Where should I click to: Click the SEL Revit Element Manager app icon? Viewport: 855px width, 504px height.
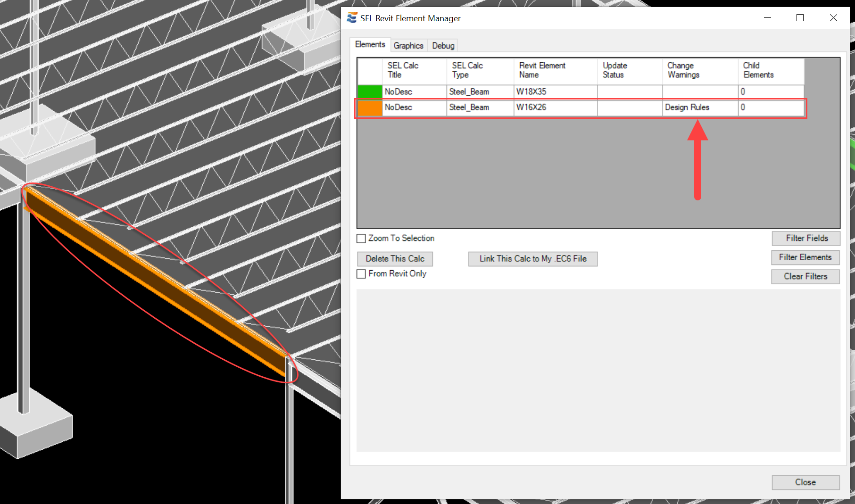point(352,18)
